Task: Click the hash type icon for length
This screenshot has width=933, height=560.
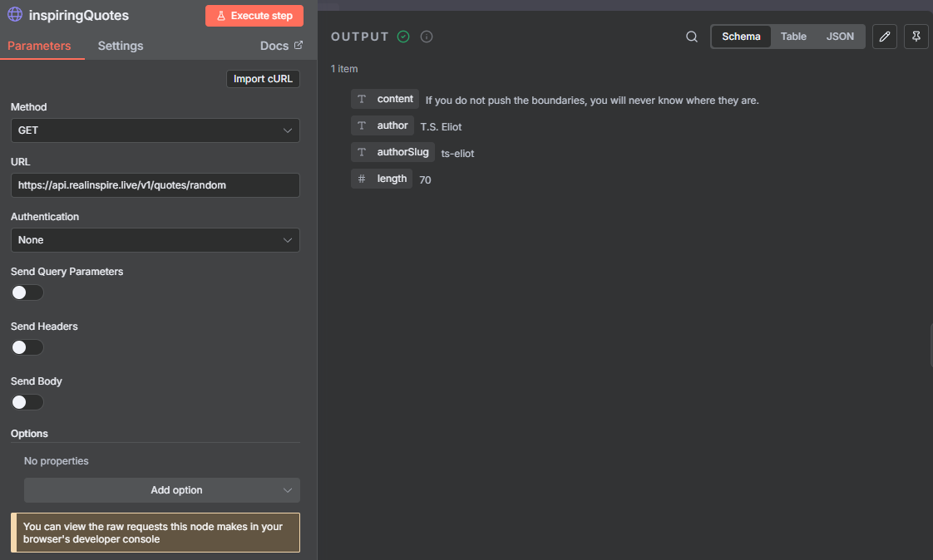Action: click(362, 179)
